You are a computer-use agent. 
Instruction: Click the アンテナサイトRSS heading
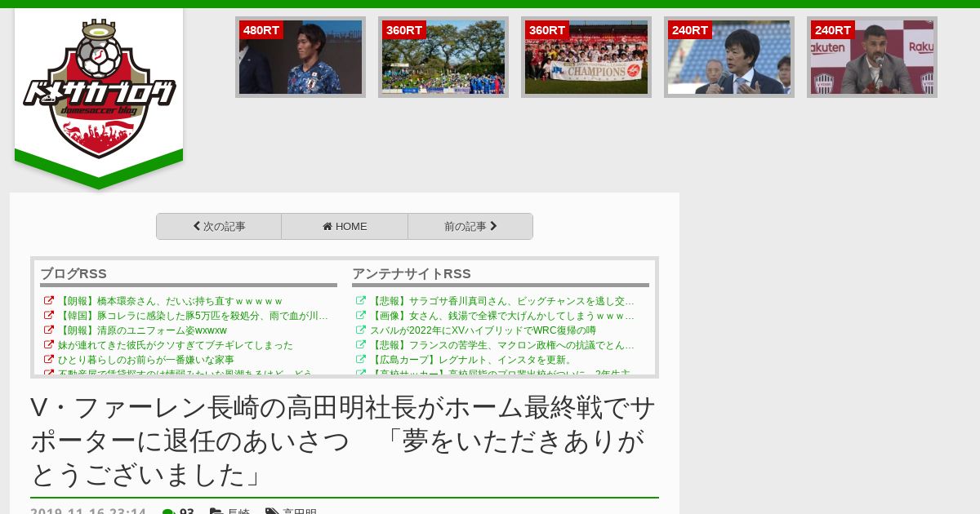click(412, 273)
